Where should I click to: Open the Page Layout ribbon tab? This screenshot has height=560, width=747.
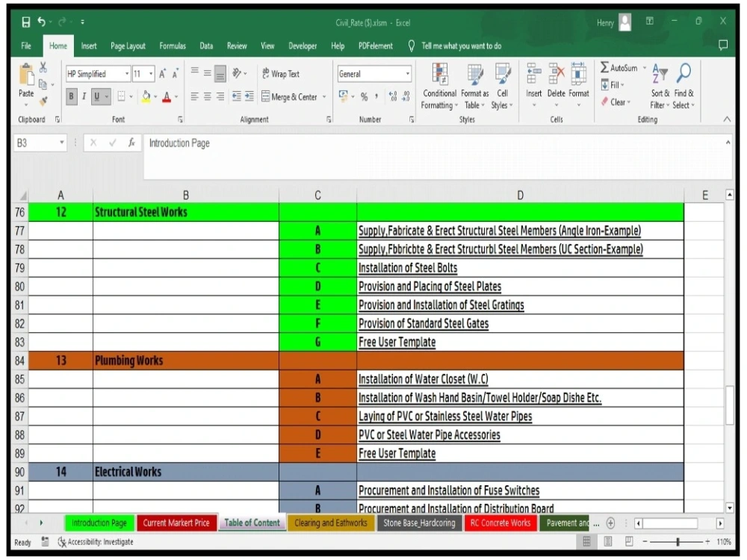(x=128, y=46)
